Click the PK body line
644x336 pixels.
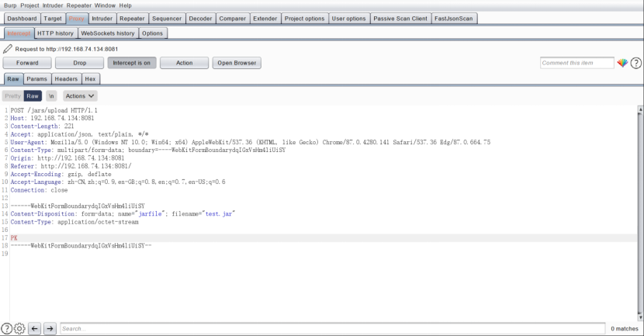14,237
